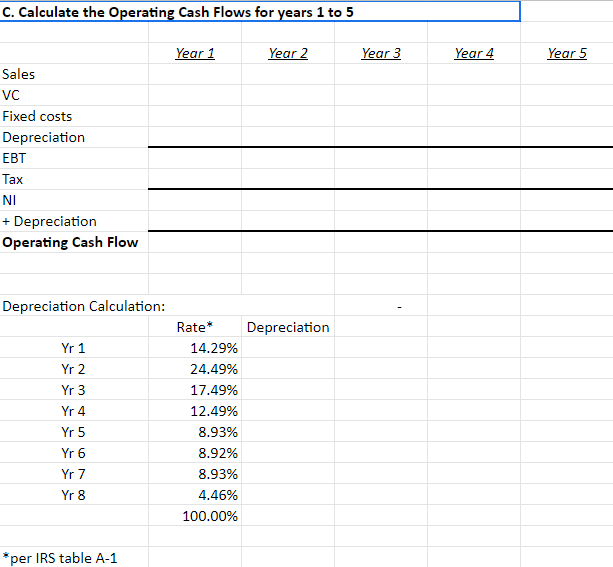Screen dimensions: 613x567
Task: Click the 'Year 3' column header
Action: [x=381, y=53]
